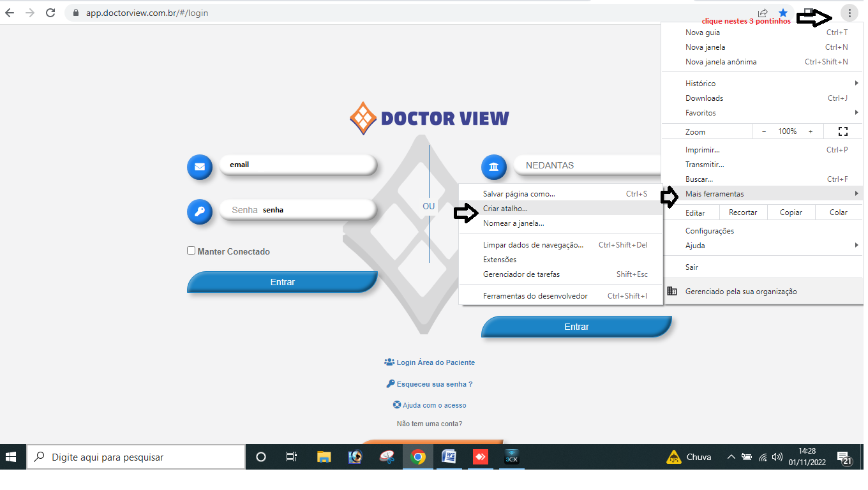The width and height of the screenshot is (868, 490).
Task: Click the left blue Entrar button
Action: click(x=282, y=282)
